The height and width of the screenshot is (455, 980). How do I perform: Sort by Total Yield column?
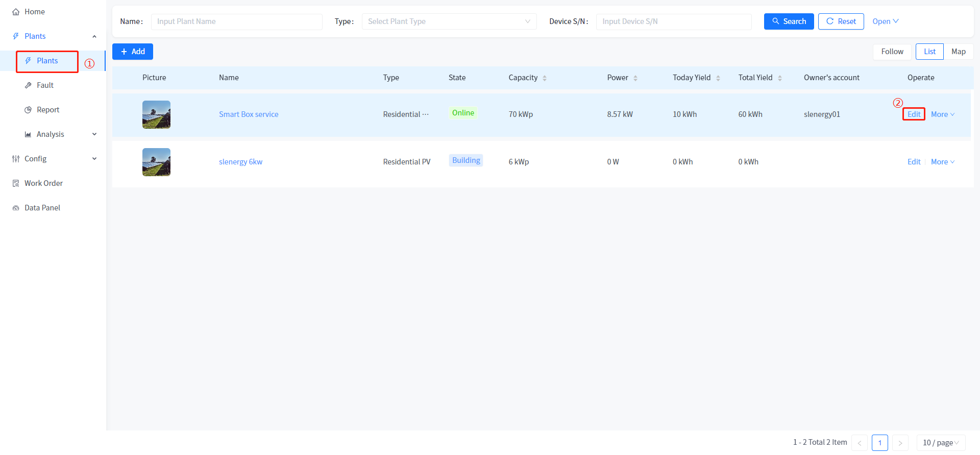(779, 78)
